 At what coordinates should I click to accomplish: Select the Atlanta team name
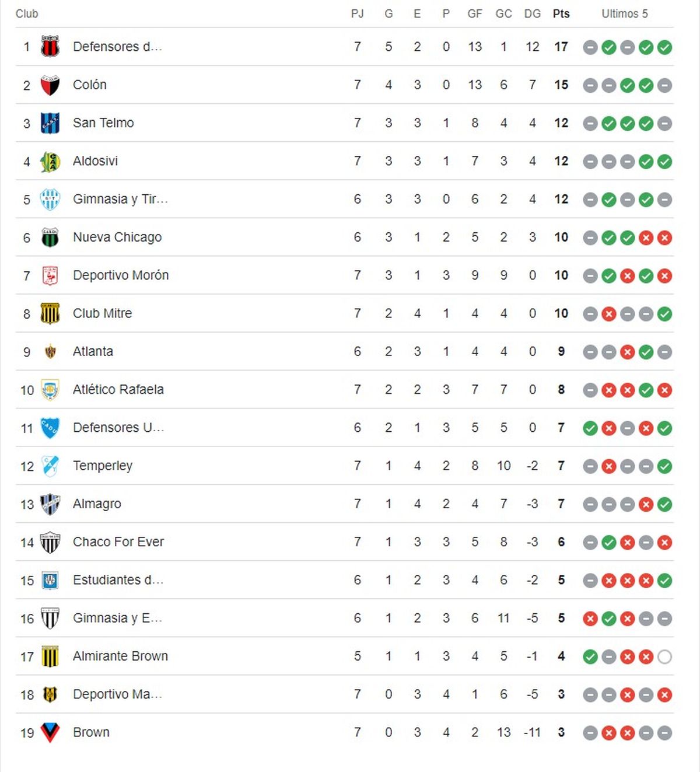[x=93, y=352]
